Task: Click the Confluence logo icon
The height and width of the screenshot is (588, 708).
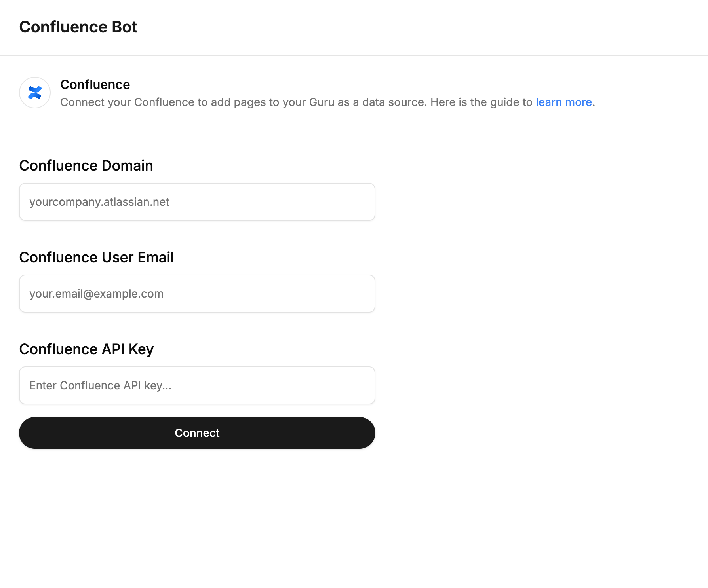Action: tap(35, 93)
